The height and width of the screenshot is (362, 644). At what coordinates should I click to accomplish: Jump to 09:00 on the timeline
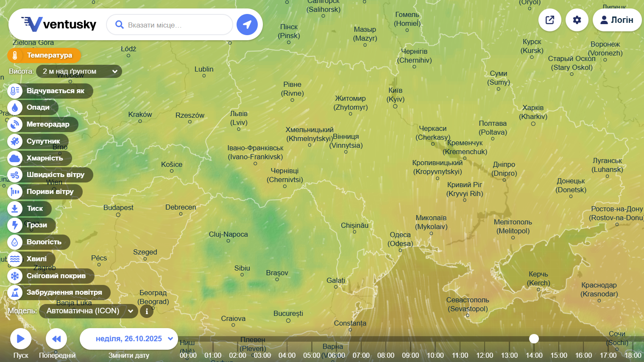(x=410, y=355)
